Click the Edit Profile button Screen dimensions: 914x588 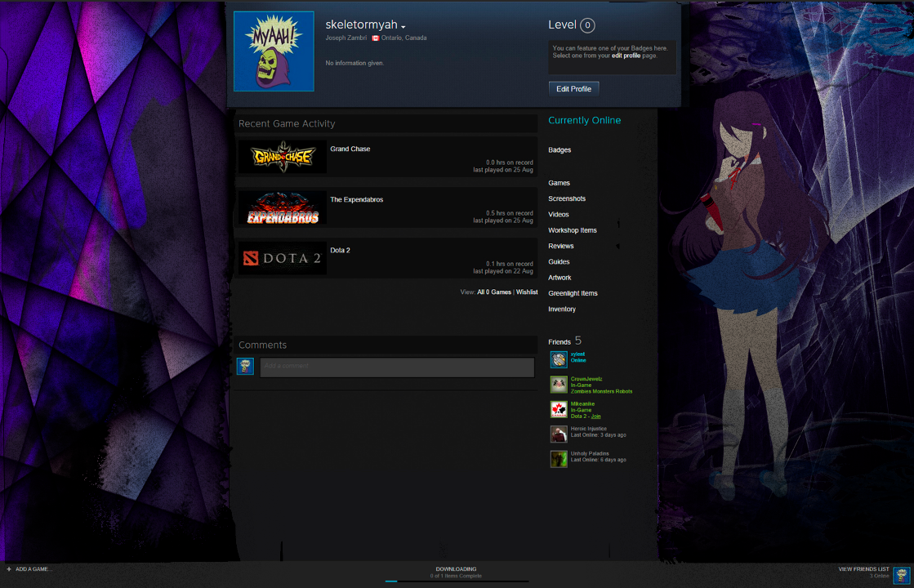[573, 89]
